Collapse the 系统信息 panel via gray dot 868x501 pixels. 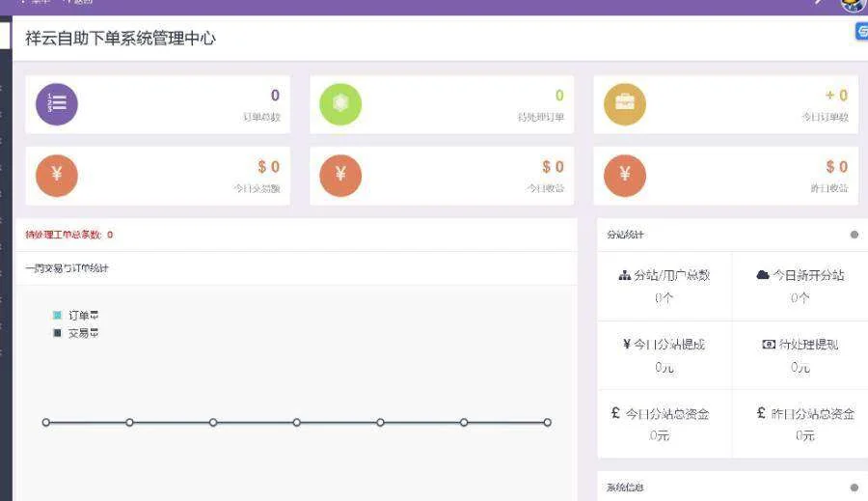(854, 487)
